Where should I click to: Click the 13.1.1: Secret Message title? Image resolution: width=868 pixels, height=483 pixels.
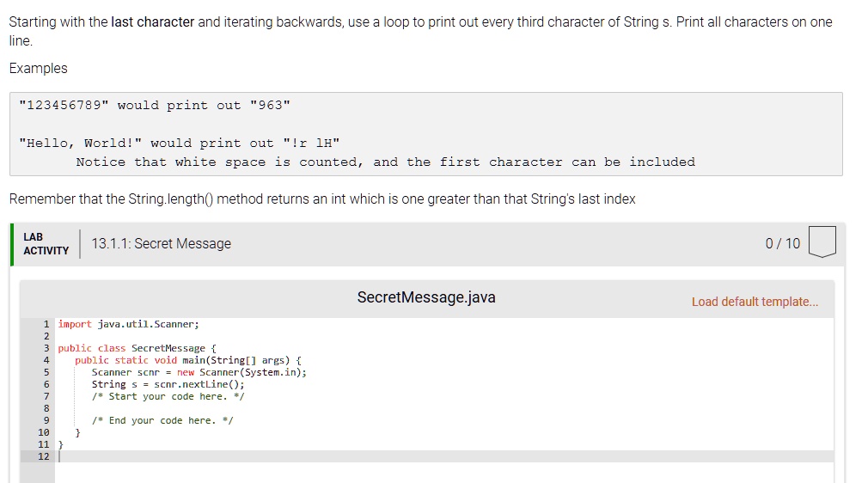161,244
